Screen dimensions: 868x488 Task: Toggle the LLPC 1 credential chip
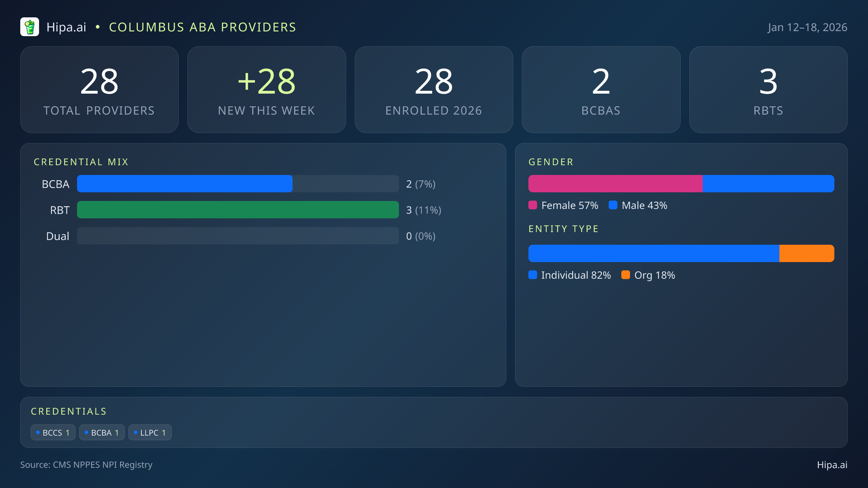pyautogui.click(x=150, y=432)
